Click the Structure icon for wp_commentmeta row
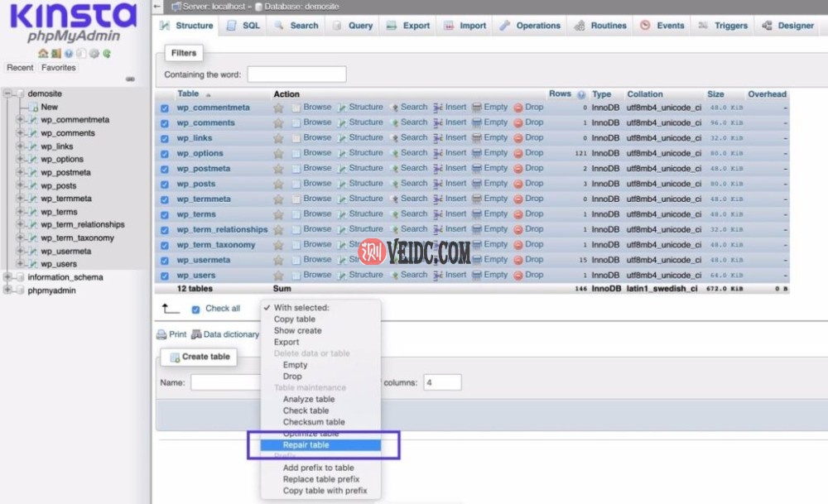 [341, 108]
